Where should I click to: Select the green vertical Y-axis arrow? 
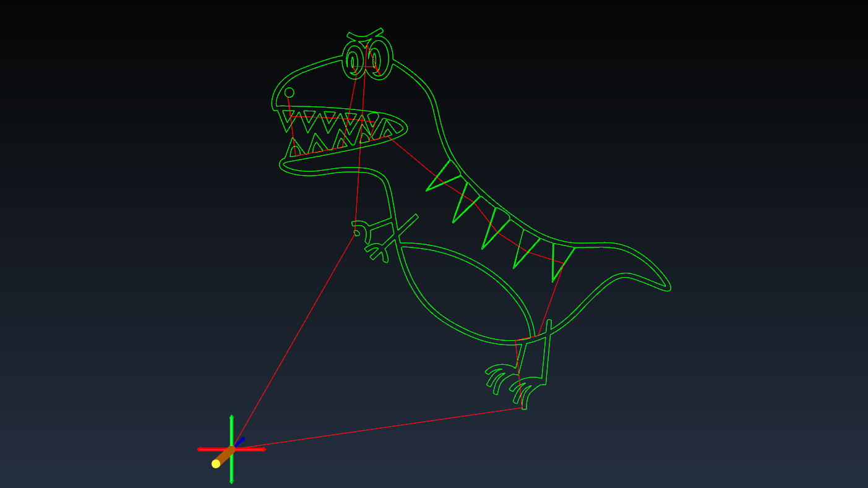(232, 427)
